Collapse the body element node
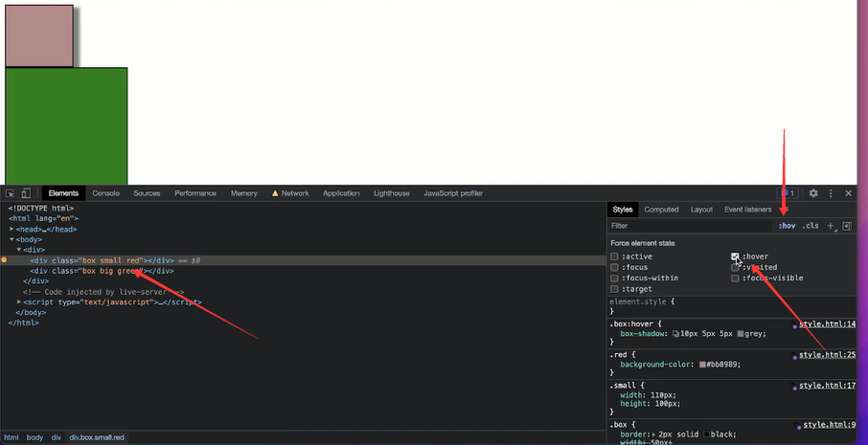The image size is (868, 445). point(11,239)
